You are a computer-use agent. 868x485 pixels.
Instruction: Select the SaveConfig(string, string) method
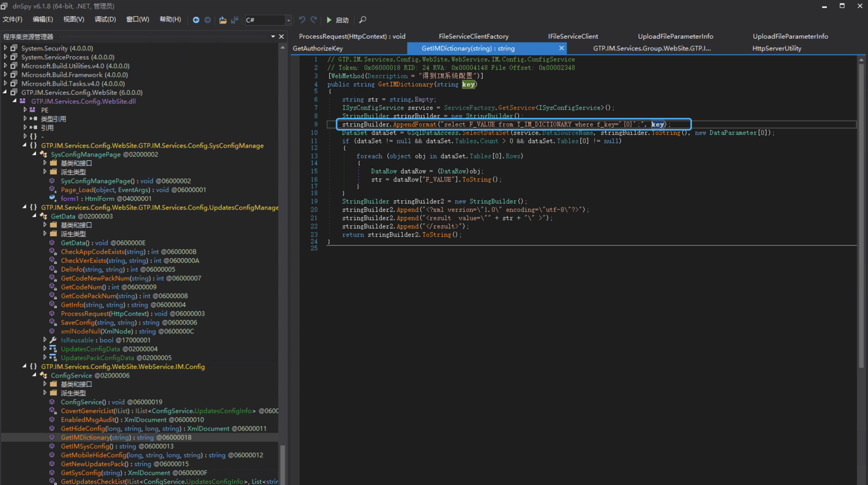[x=129, y=323]
